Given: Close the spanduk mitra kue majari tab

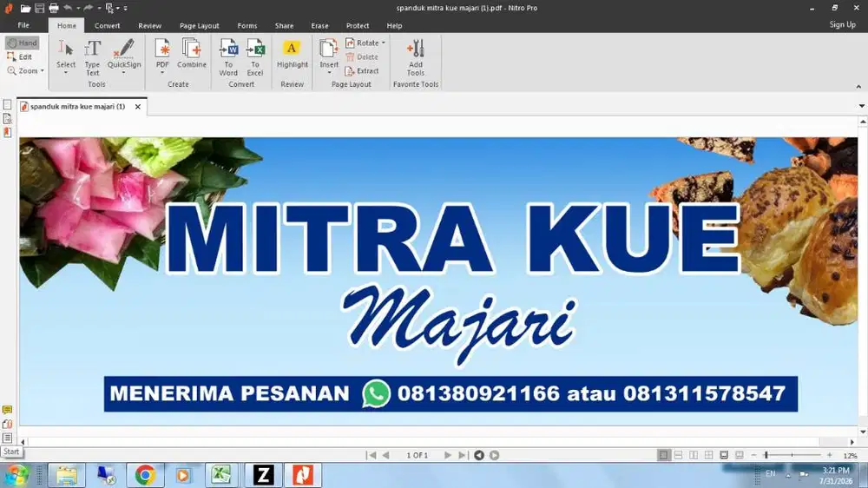Looking at the screenshot, I should pos(138,106).
